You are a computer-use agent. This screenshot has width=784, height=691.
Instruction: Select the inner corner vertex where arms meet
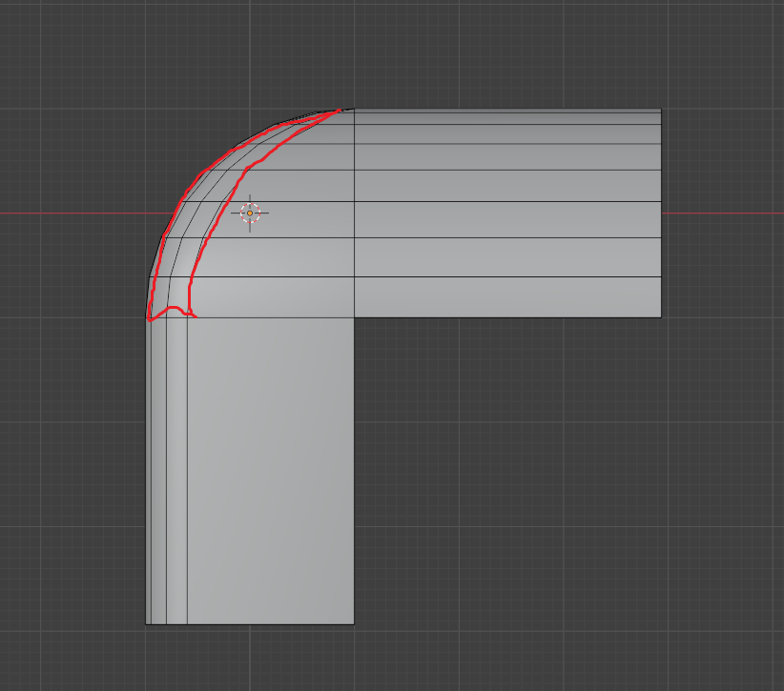354,316
